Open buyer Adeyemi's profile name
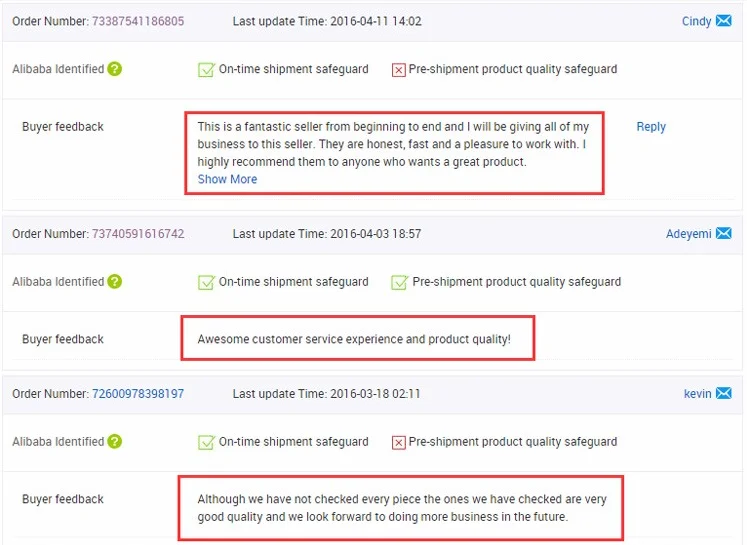The image size is (747, 545). tap(688, 233)
